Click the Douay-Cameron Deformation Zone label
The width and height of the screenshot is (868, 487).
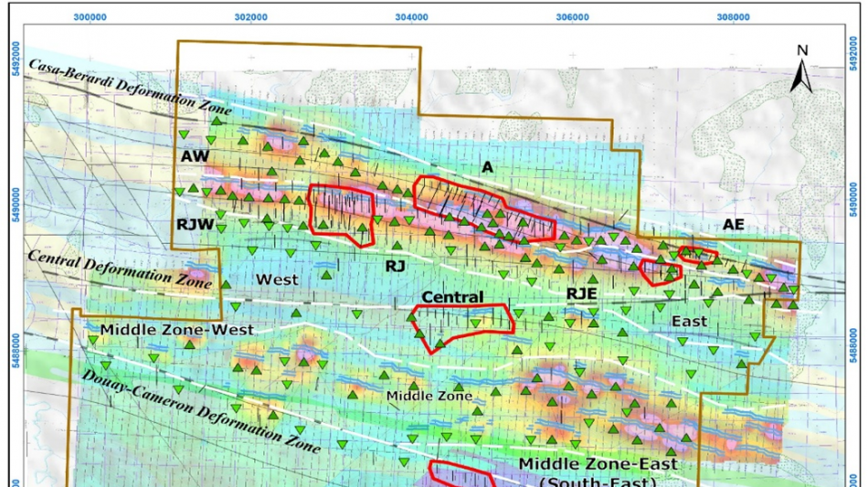(x=201, y=411)
